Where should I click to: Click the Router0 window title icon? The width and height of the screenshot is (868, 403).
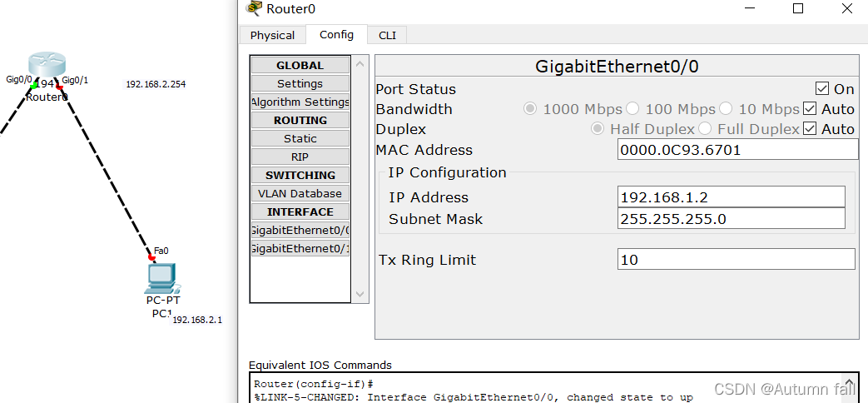pos(254,9)
